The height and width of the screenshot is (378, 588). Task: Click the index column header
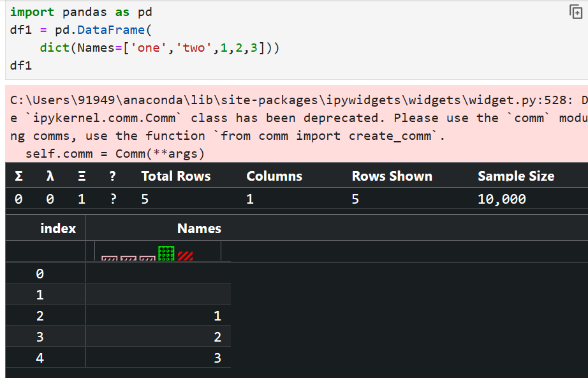click(x=58, y=228)
